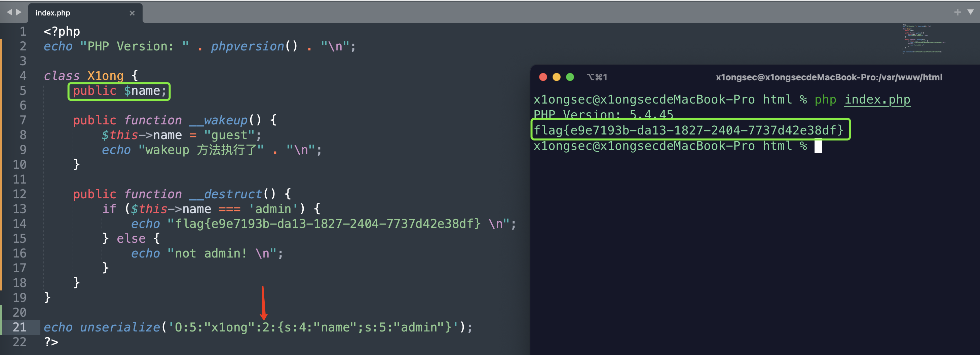
Task: Click the 'admin' string in the if condition
Action: 273,209
